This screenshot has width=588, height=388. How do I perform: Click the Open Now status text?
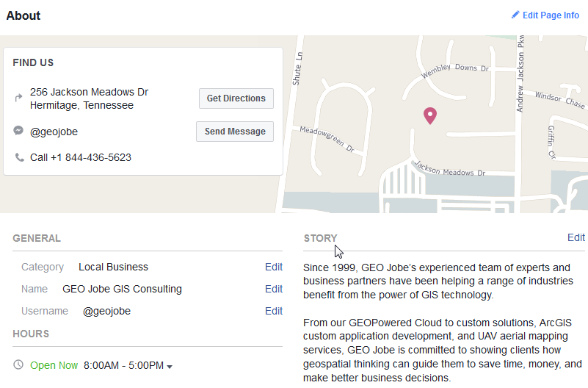[54, 365]
